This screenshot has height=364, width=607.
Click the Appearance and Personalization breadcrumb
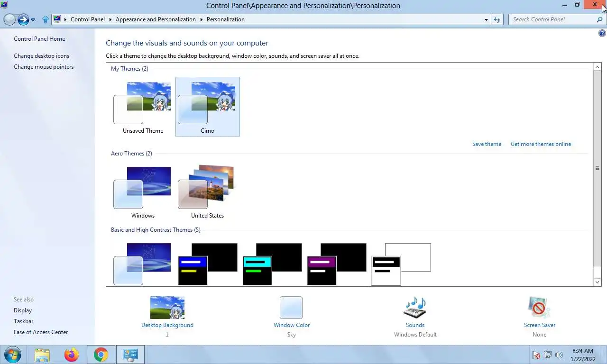click(156, 19)
